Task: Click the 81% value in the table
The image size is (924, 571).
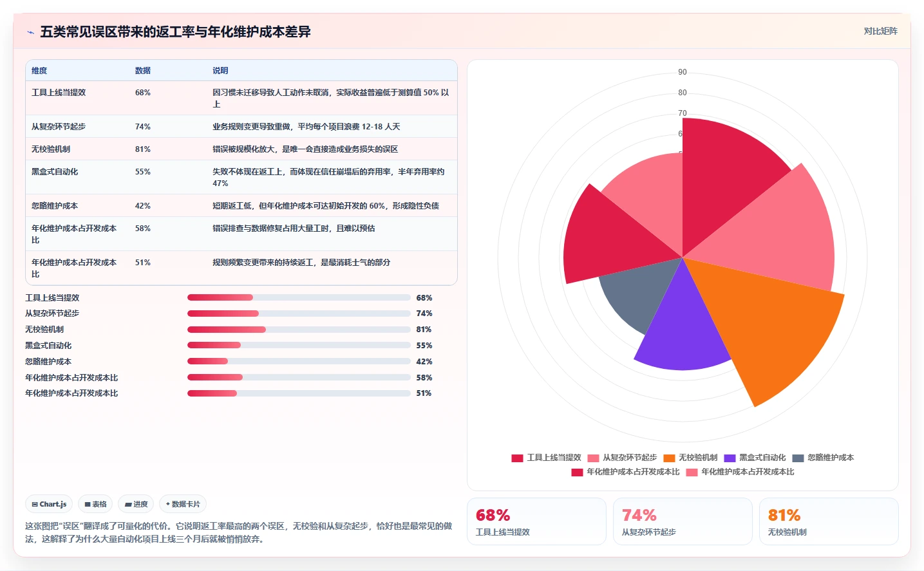Action: (143, 149)
